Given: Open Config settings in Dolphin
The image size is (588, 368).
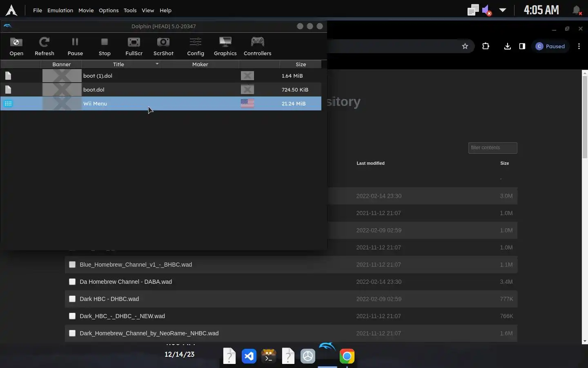Looking at the screenshot, I should point(196,46).
